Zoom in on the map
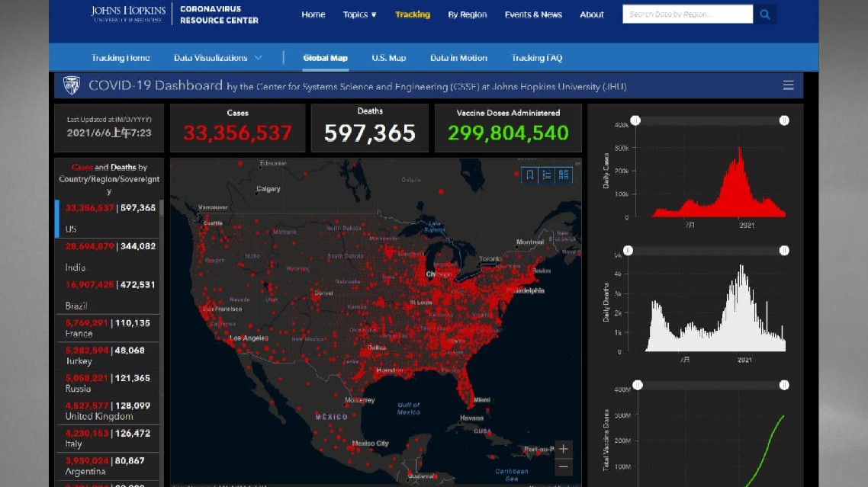Viewport: 868px width, 487px height. [564, 449]
